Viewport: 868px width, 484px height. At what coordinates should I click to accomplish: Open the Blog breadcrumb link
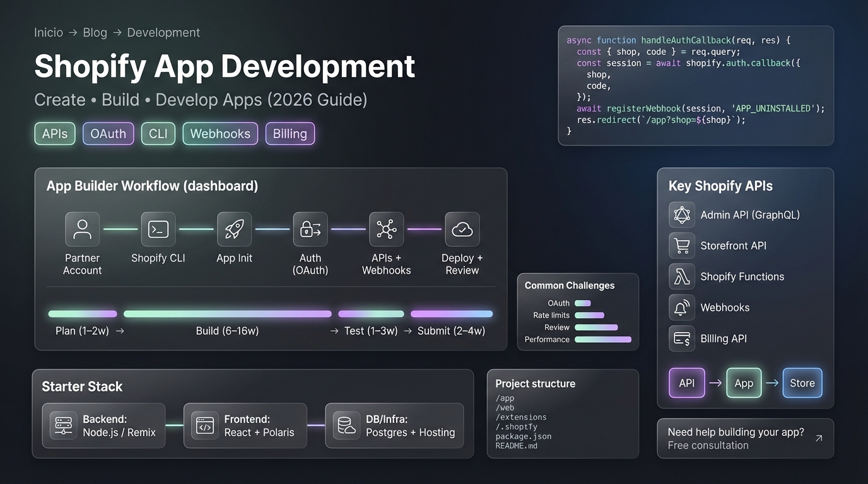click(95, 32)
